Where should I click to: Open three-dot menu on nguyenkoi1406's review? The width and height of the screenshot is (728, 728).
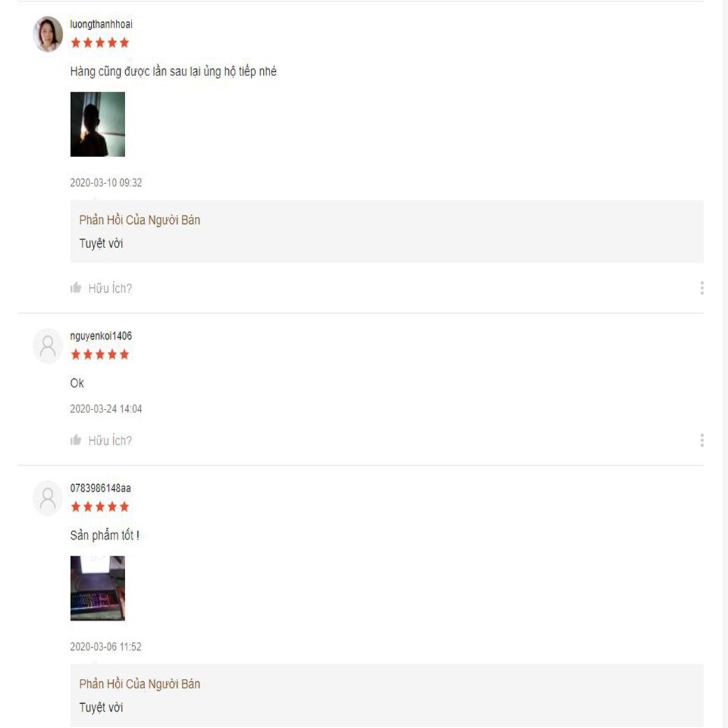click(x=702, y=440)
